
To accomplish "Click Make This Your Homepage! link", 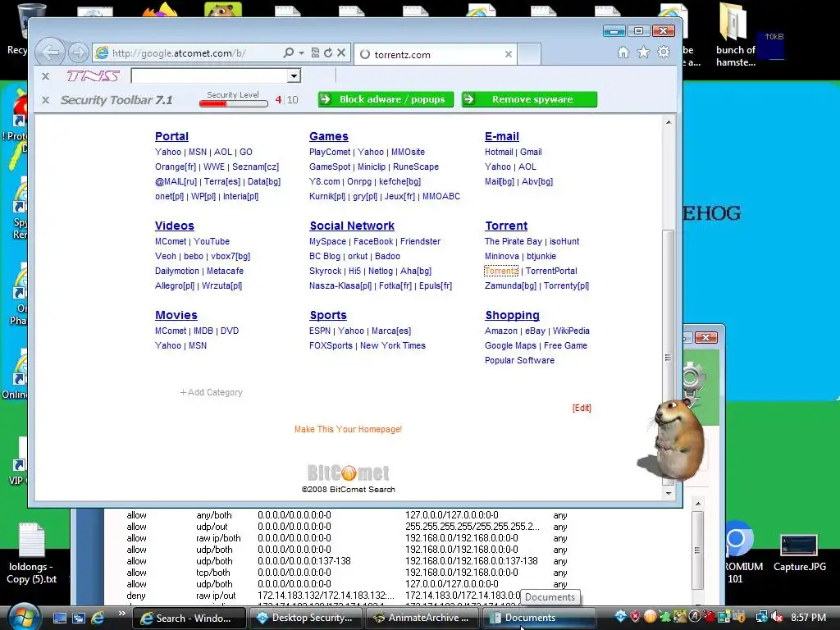I will pos(348,430).
